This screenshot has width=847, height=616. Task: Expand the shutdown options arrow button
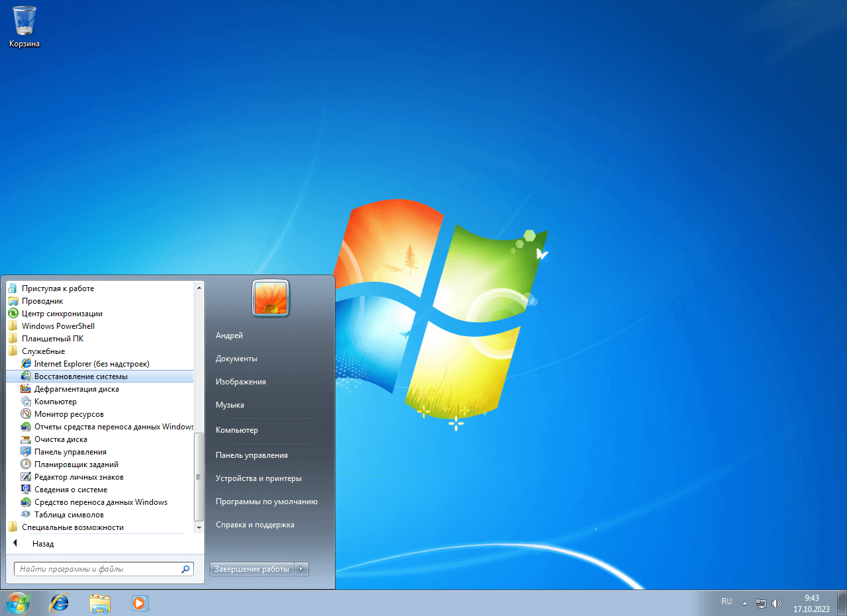(302, 569)
